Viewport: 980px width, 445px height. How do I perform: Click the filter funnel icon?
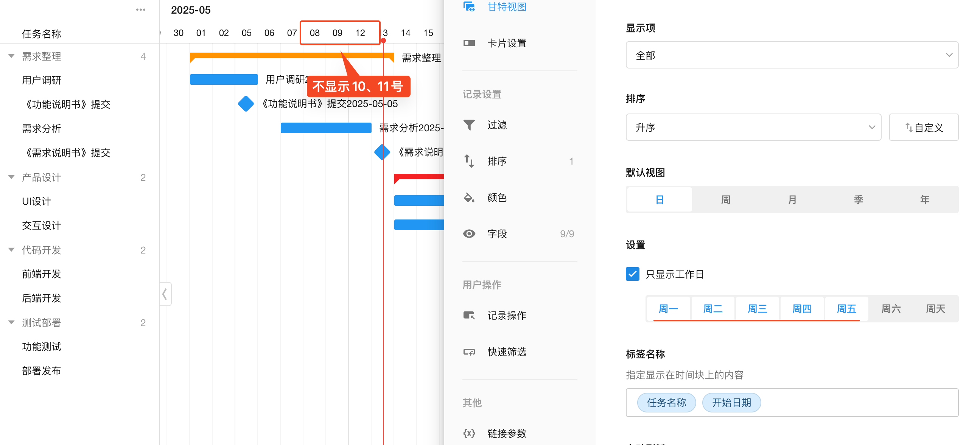[469, 125]
